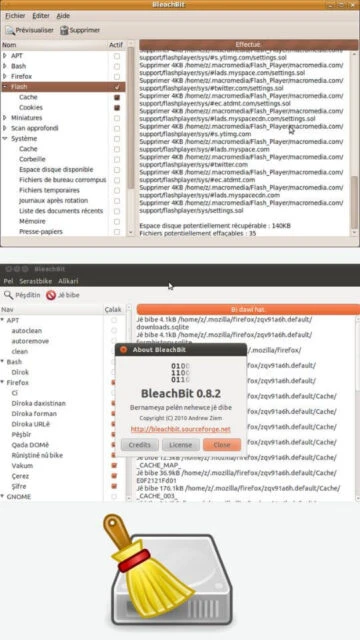Select the Journaux après rotation item

point(53,201)
